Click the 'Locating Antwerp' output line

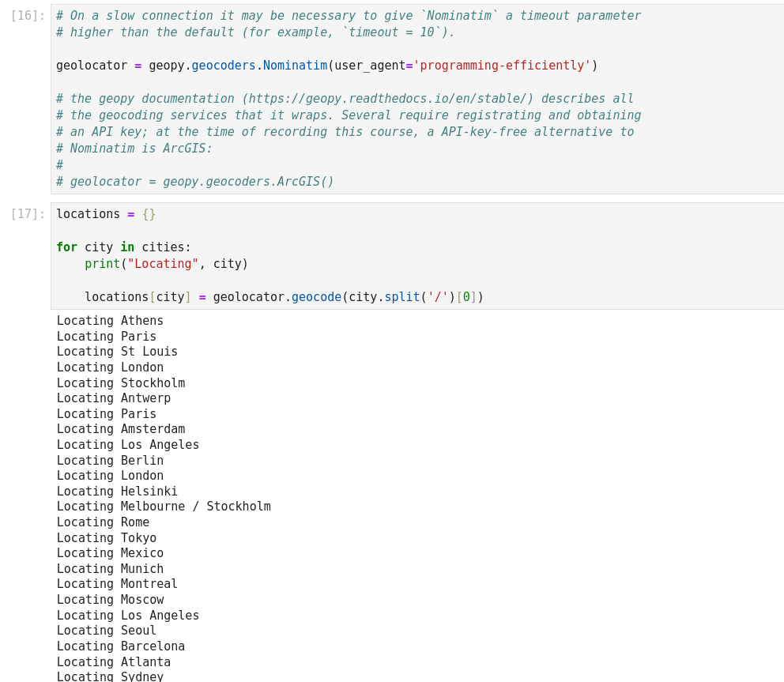(114, 398)
